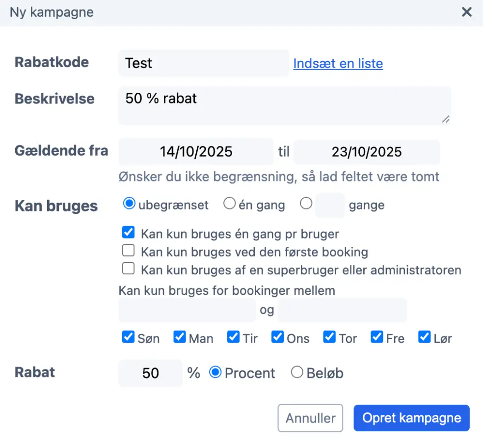The height and width of the screenshot is (448, 483).
Task: Uncheck the "Lør" day checkbox
Action: pos(424,337)
